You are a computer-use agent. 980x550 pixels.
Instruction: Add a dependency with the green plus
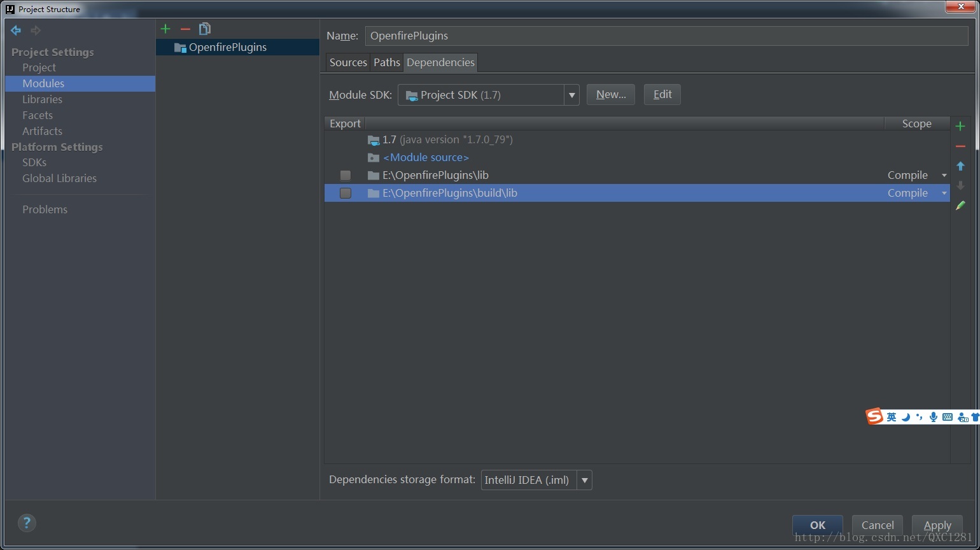coord(960,126)
